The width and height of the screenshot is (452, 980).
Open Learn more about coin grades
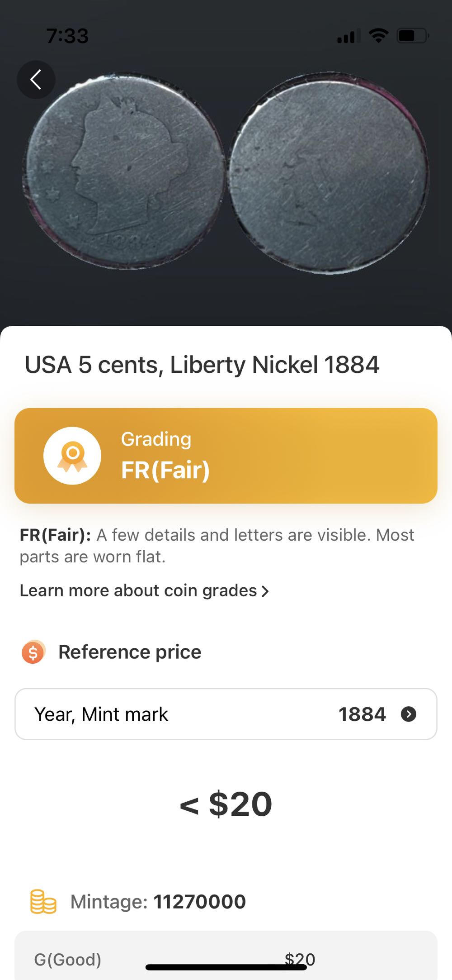click(x=138, y=590)
